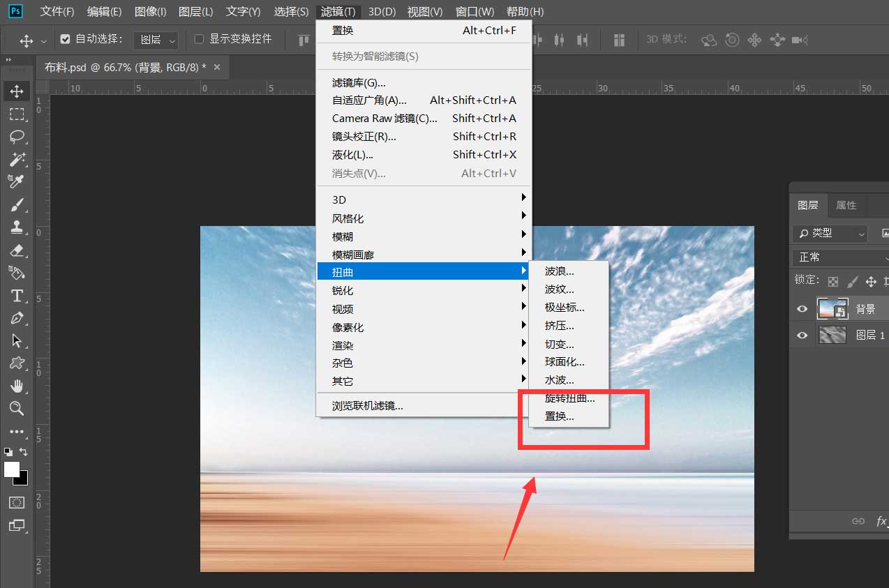The width and height of the screenshot is (889, 588).
Task: Select the Zoom tool
Action: point(17,408)
